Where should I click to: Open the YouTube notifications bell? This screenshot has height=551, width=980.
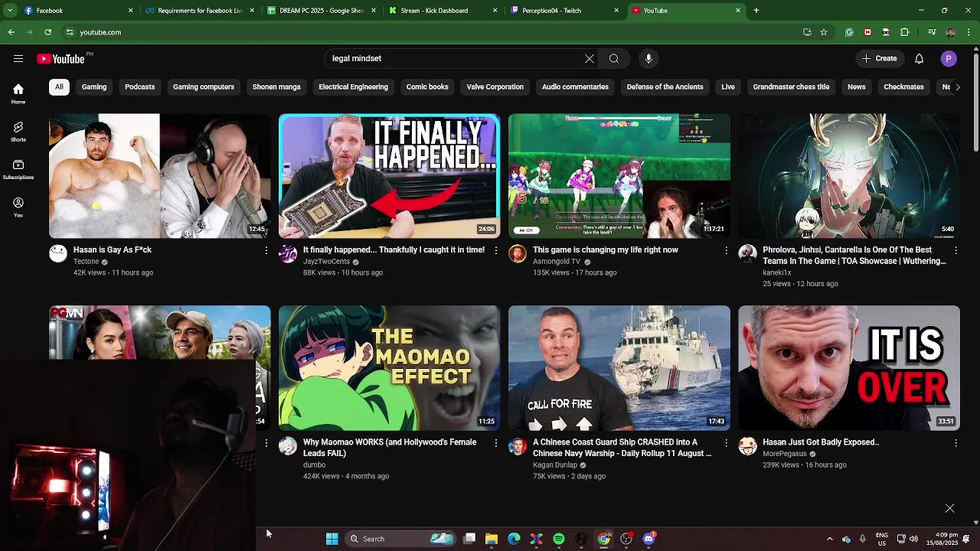(x=919, y=58)
